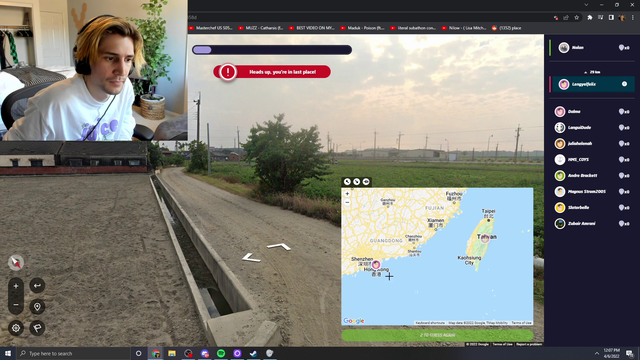
Task: Open the BEST VIDEO ON MY bookmark
Action: click(x=311, y=28)
